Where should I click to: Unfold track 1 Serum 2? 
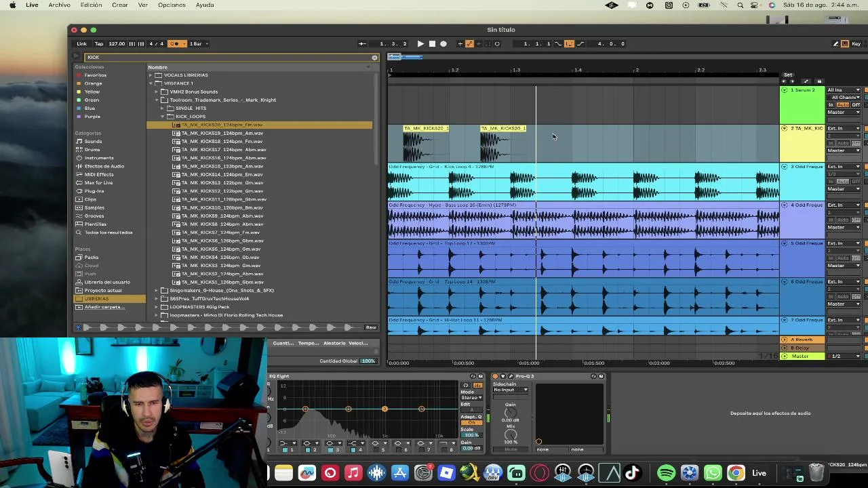[x=785, y=90]
